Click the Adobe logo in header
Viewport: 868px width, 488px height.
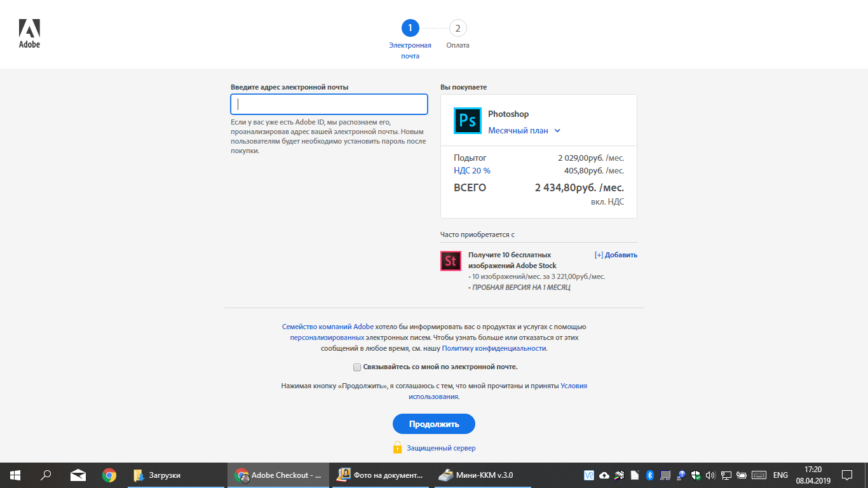coord(29,34)
